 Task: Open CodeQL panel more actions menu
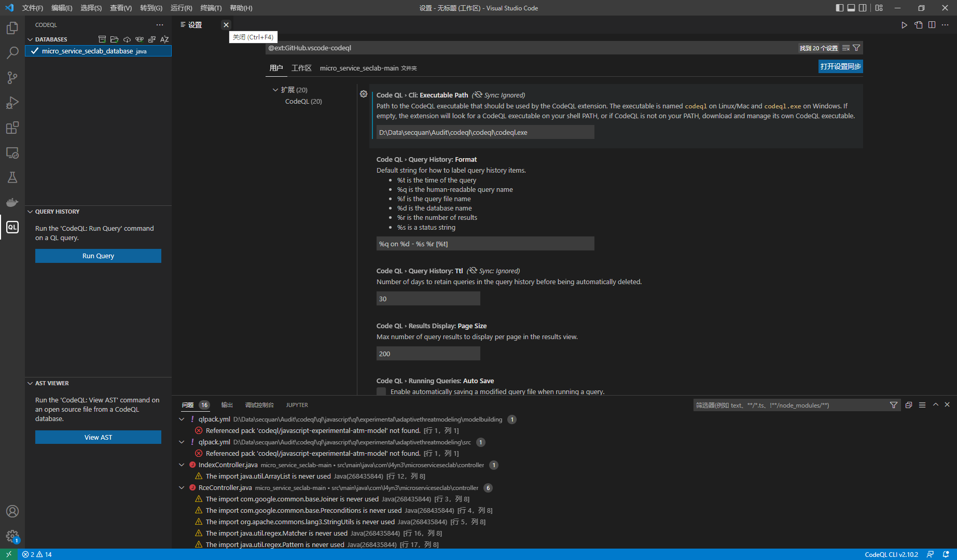pyautogui.click(x=160, y=25)
